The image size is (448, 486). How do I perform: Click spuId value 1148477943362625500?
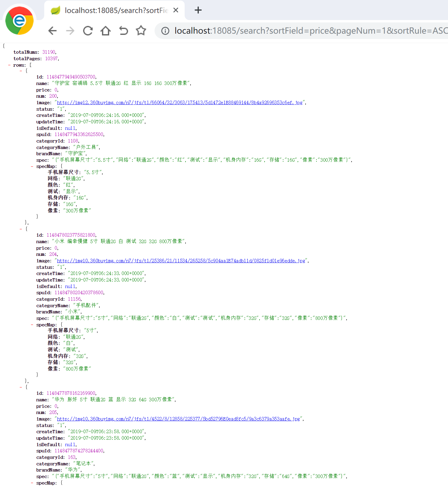pyautogui.click(x=79, y=135)
